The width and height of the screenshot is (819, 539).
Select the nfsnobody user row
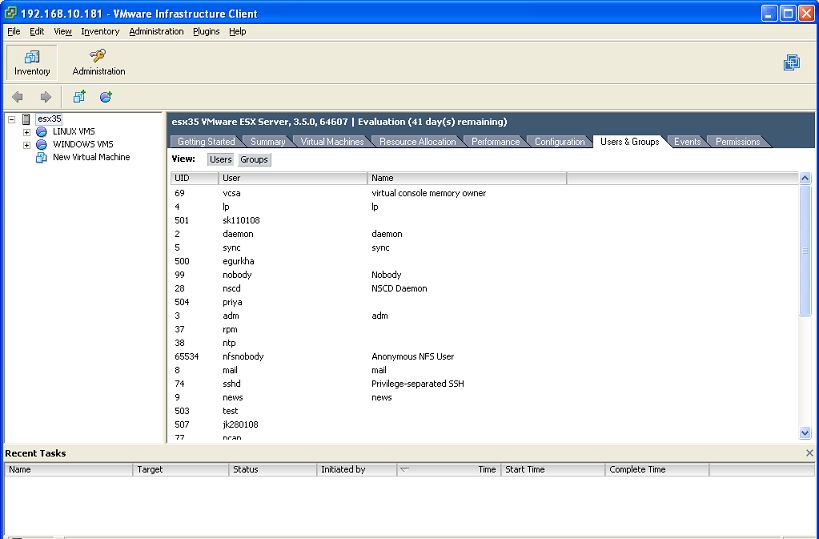485,357
